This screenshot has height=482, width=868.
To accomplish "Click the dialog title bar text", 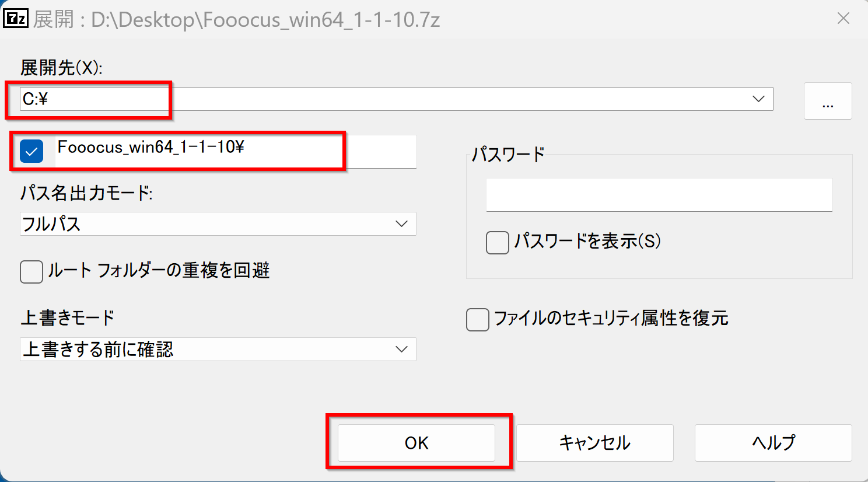I will point(237,20).
